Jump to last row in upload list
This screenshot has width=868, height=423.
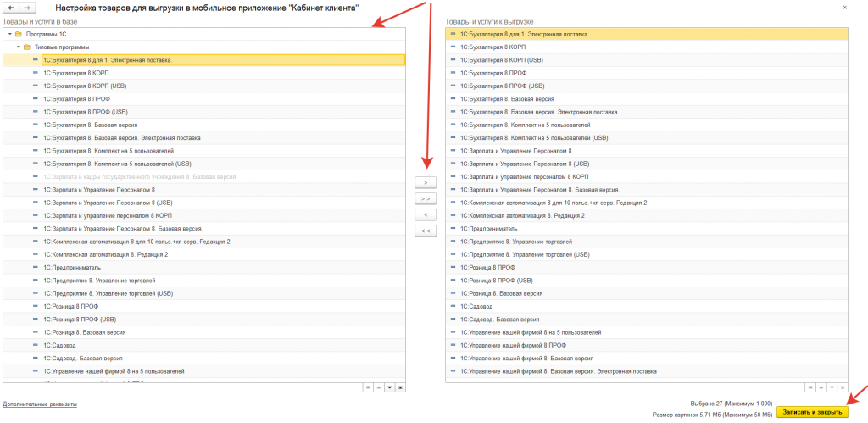[843, 387]
